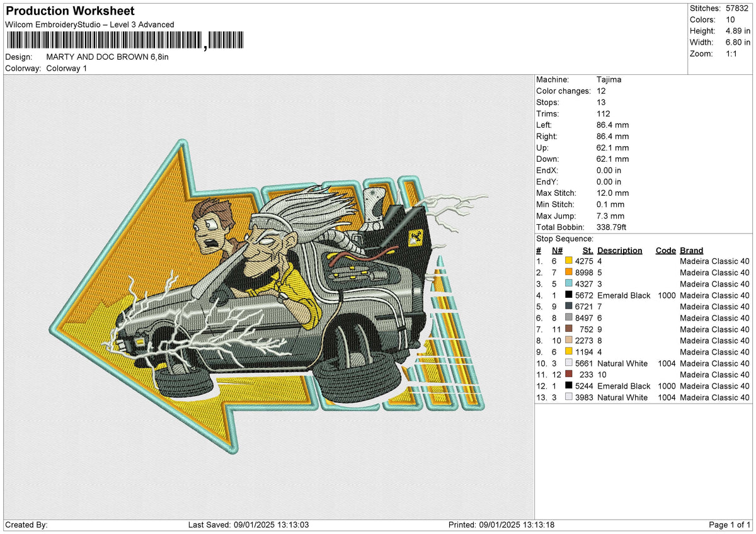Click stitch count '6721' in row 5
Image resolution: width=756 pixels, height=534 pixels.
[x=584, y=307]
